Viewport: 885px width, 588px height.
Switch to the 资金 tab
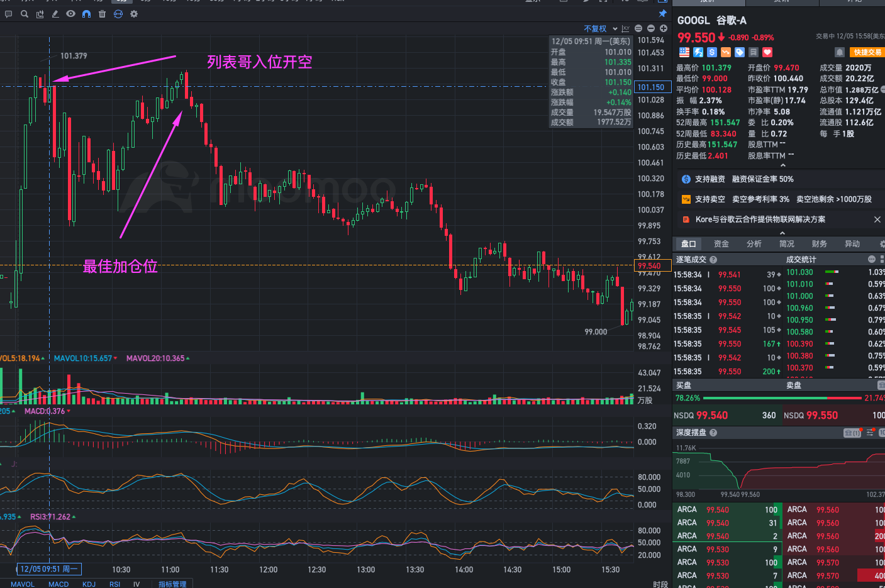point(721,244)
